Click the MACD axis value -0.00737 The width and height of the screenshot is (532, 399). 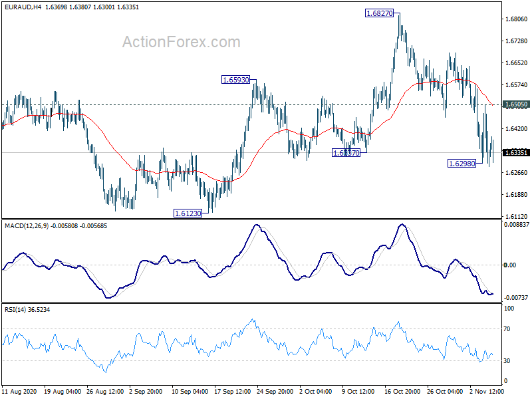pyautogui.click(x=516, y=297)
